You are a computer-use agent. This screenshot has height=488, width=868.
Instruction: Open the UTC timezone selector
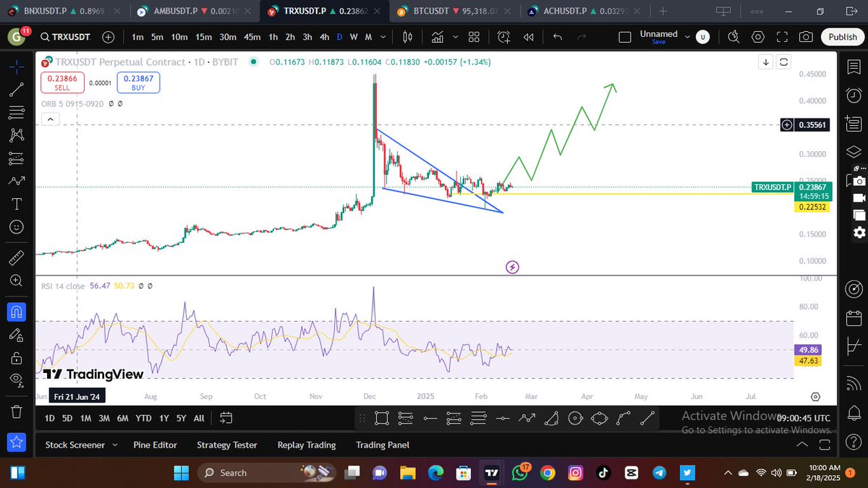click(804, 418)
